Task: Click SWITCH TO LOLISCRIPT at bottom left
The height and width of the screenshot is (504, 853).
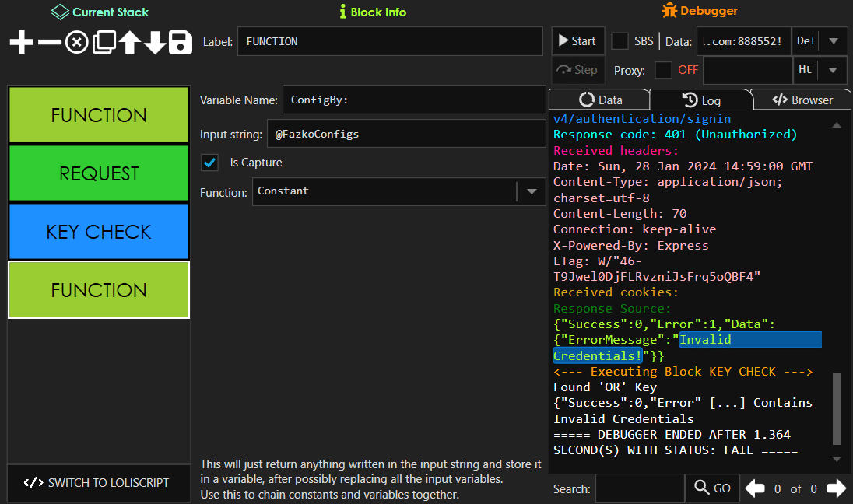Action: click(x=98, y=483)
